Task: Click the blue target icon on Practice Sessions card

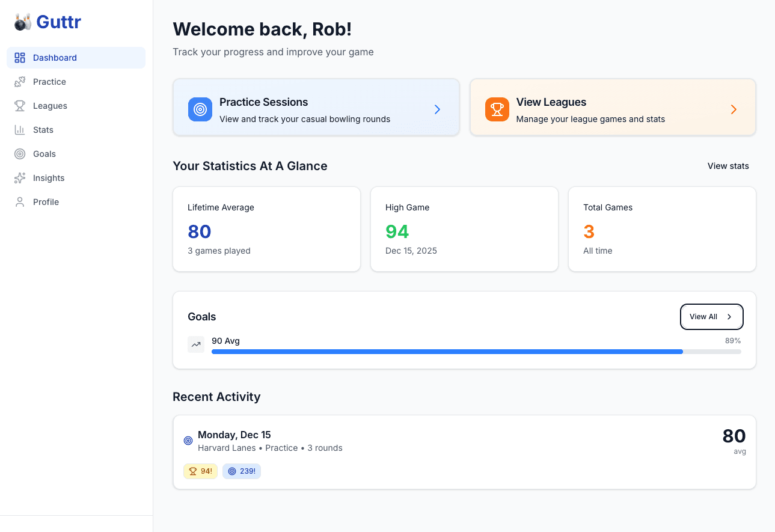Action: pyautogui.click(x=200, y=109)
